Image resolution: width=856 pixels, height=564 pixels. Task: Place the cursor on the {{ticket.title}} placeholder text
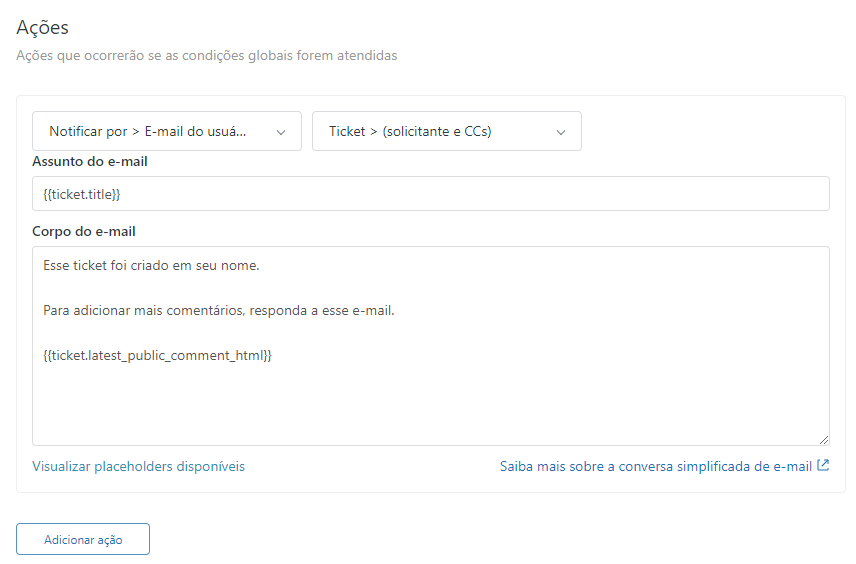82,194
